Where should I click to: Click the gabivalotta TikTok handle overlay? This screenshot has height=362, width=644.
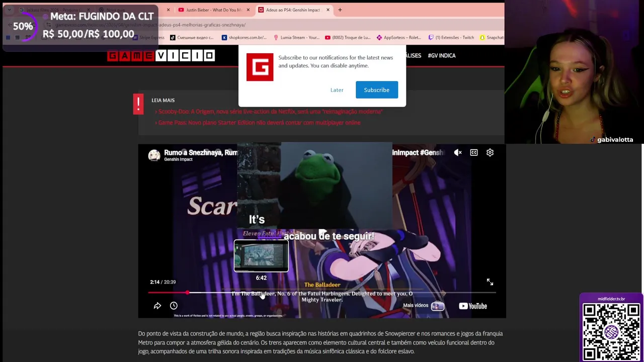pos(611,140)
